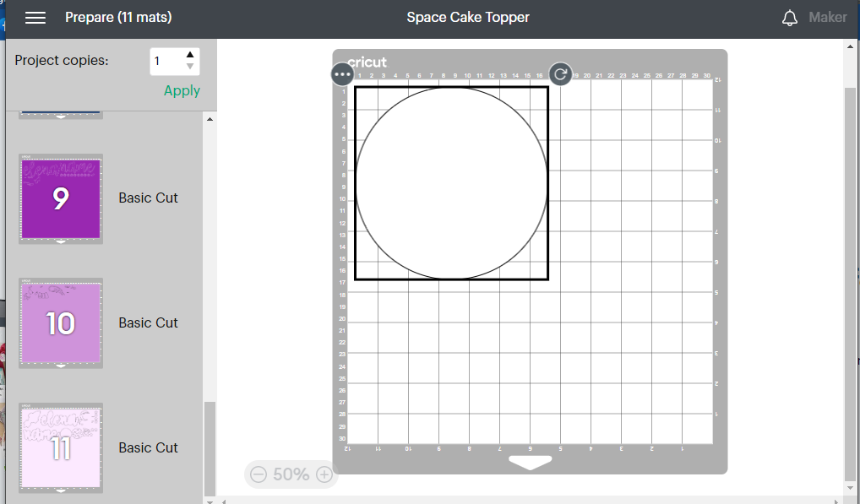This screenshot has width=860, height=504.
Task: Click the Basic Cut label for mat 10
Action: pos(148,322)
